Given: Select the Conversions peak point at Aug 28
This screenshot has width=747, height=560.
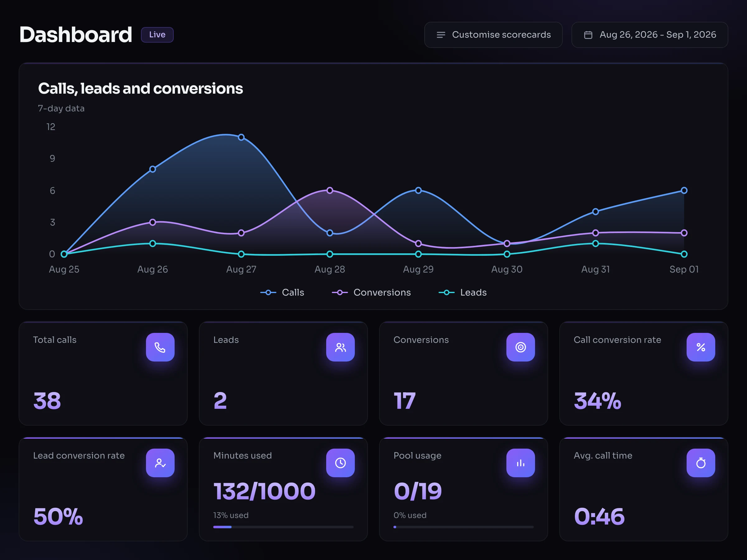Looking at the screenshot, I should pyautogui.click(x=330, y=190).
